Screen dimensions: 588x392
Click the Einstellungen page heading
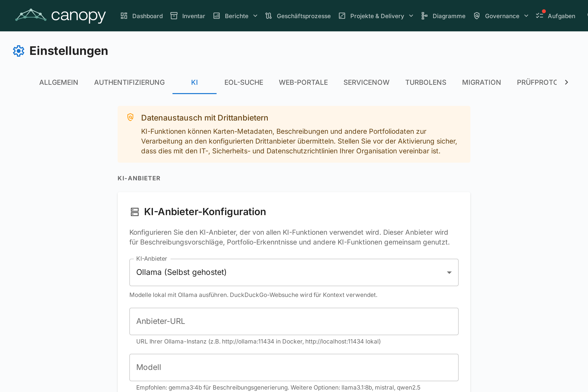click(69, 51)
